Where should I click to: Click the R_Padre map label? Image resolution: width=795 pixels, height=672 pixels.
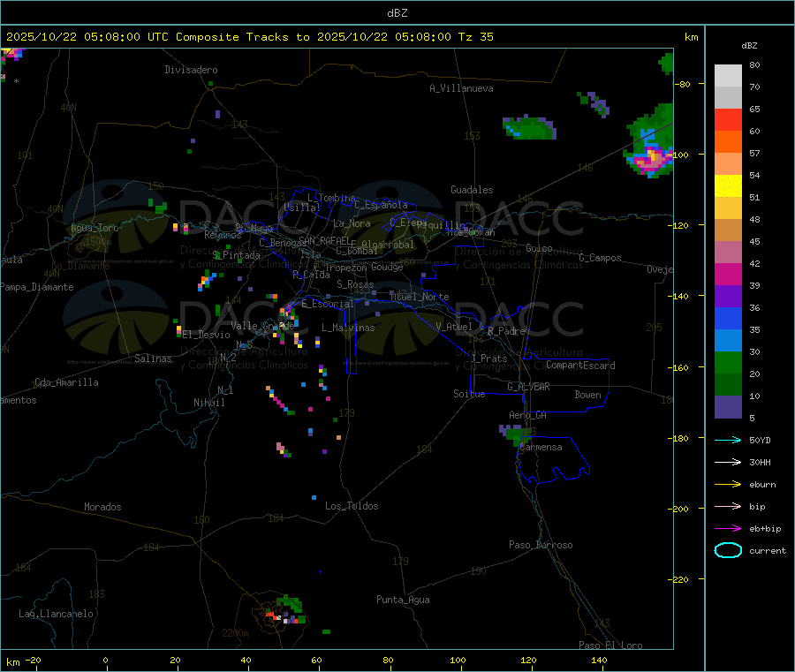tap(506, 331)
